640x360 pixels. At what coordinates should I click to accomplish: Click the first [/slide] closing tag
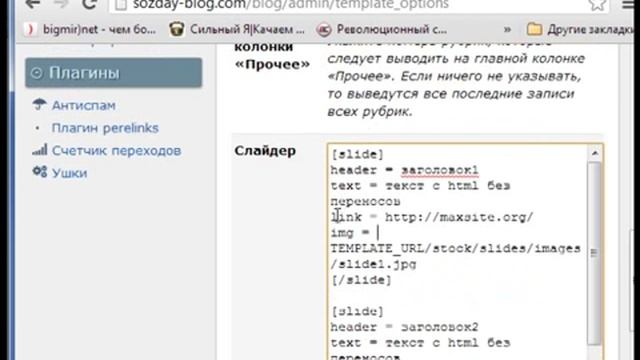pos(362,280)
